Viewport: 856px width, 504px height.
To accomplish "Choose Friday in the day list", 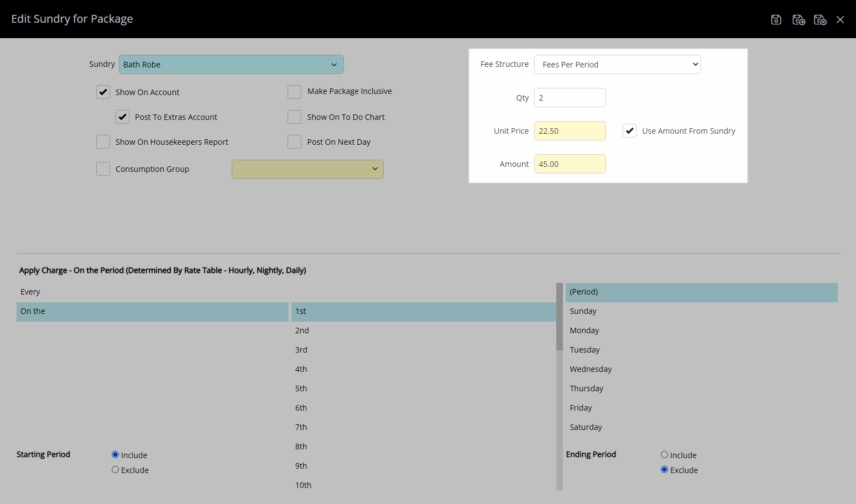I will coord(701,408).
